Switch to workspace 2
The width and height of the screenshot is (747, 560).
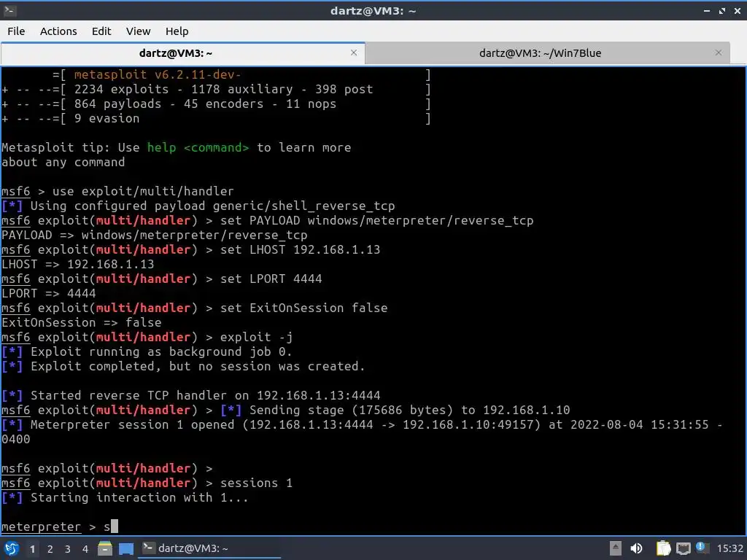50,549
